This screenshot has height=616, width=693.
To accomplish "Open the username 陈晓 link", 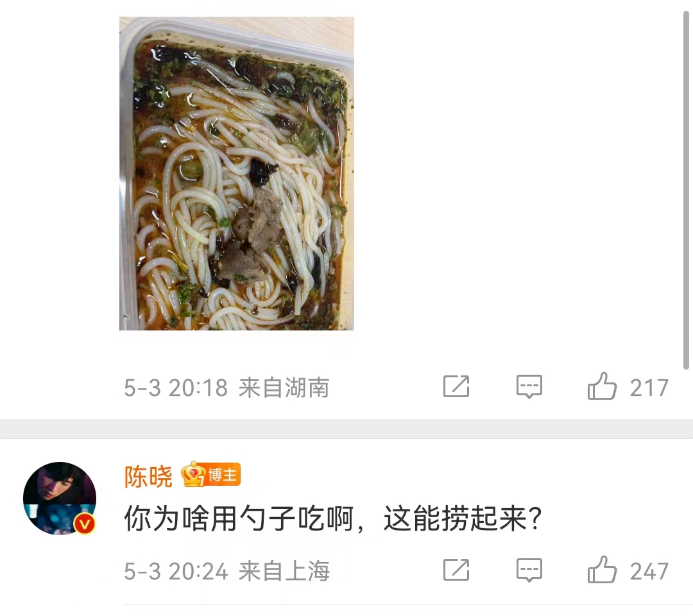I will tap(148, 476).
